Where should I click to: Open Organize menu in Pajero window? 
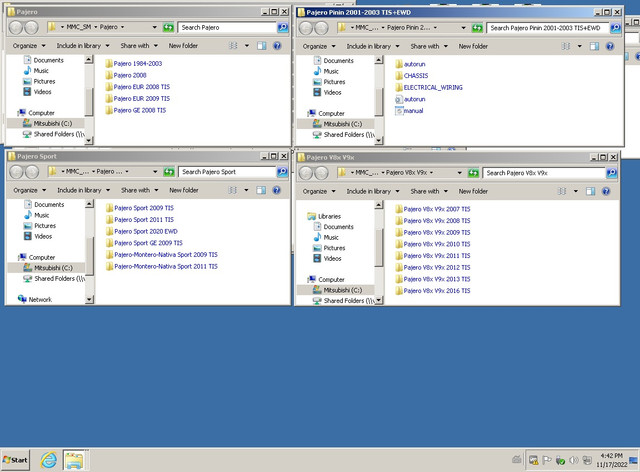(x=29, y=46)
